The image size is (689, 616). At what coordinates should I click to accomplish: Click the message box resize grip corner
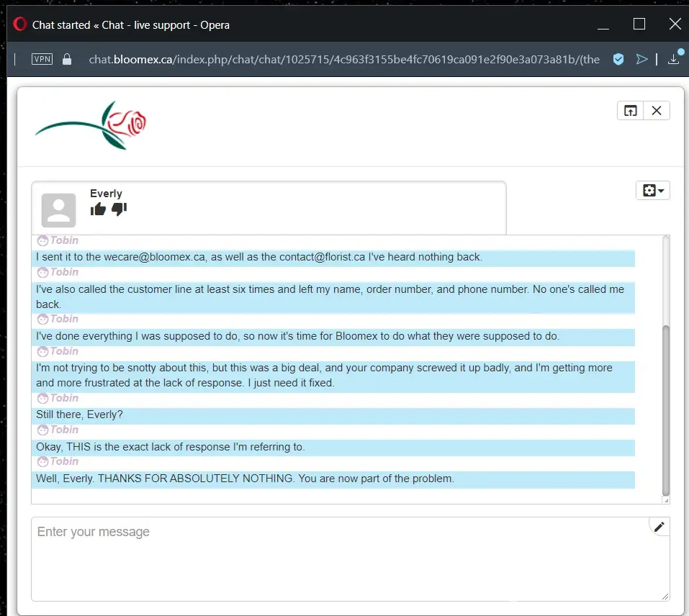click(665, 596)
